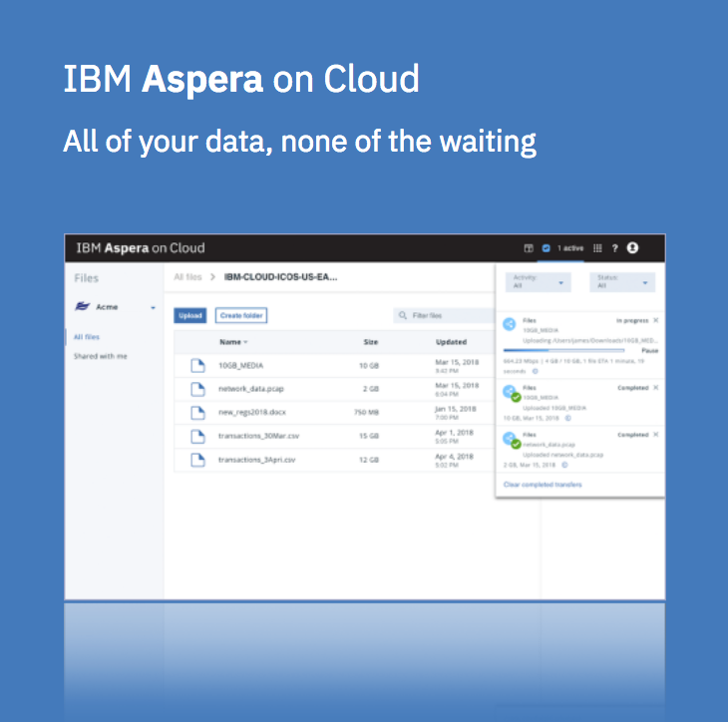Screen dimensions: 728x722
Task: Expand the Status filter dropdown
Action: (x=620, y=282)
